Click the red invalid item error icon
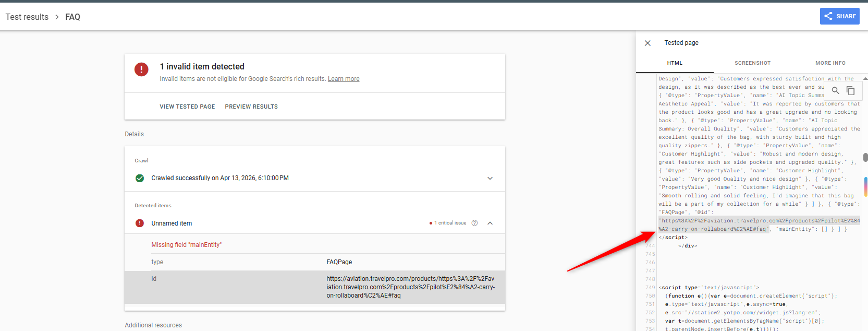Screen dimensions: 868x331 click(x=141, y=69)
